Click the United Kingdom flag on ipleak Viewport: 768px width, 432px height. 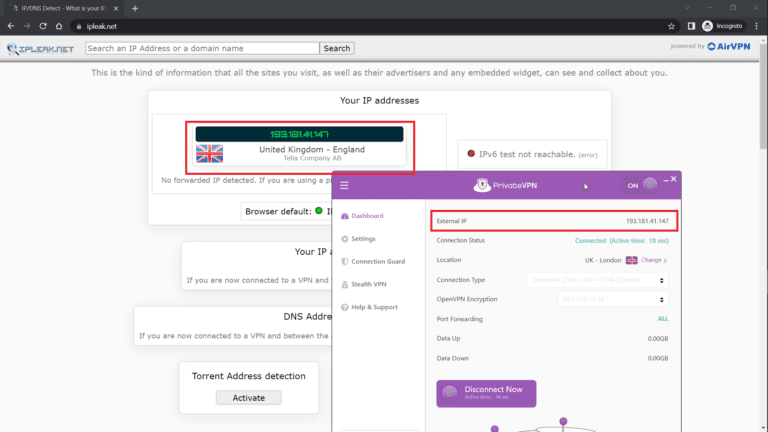coord(209,153)
